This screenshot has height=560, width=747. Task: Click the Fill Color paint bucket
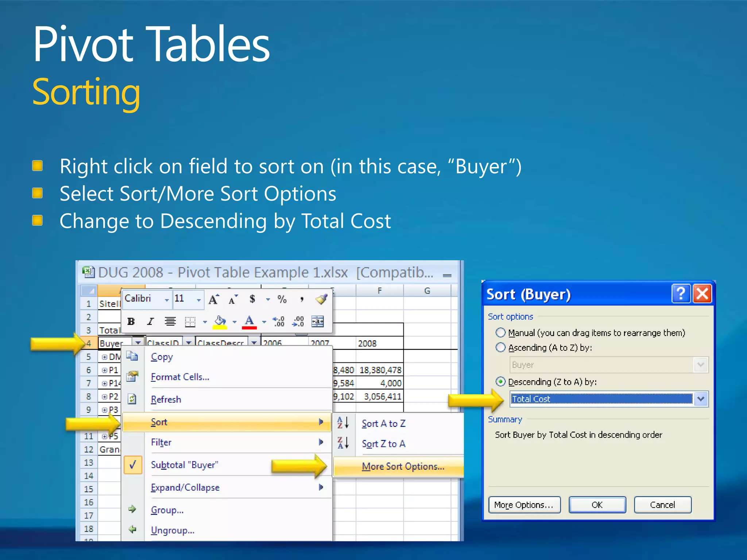[x=220, y=322]
